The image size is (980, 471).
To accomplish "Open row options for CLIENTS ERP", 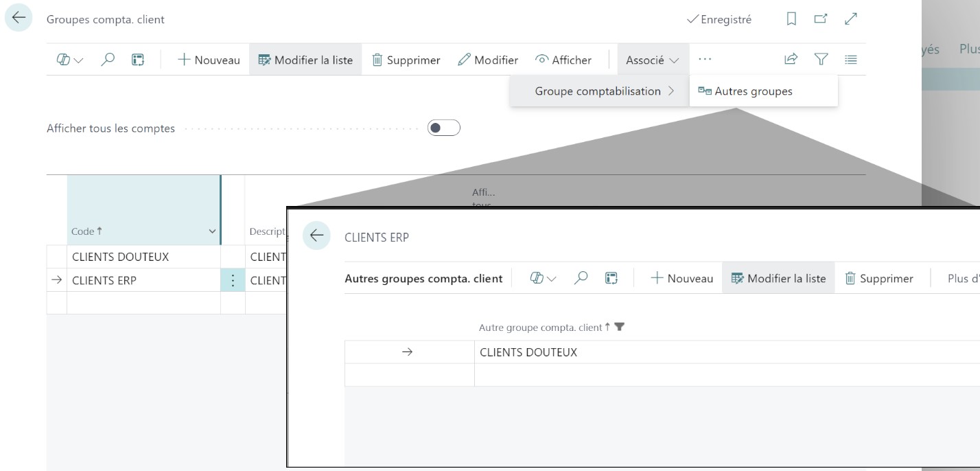I will 233,280.
